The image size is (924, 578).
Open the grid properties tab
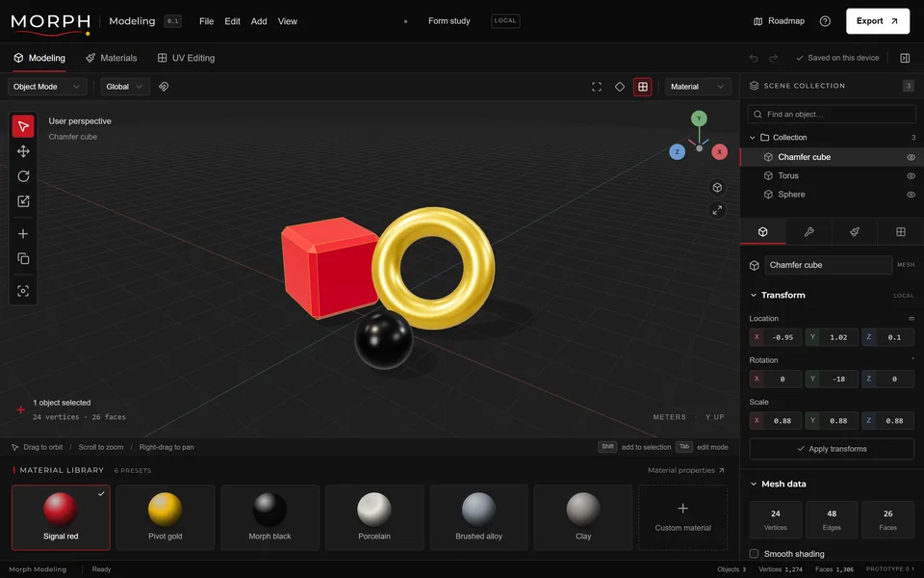click(x=901, y=232)
